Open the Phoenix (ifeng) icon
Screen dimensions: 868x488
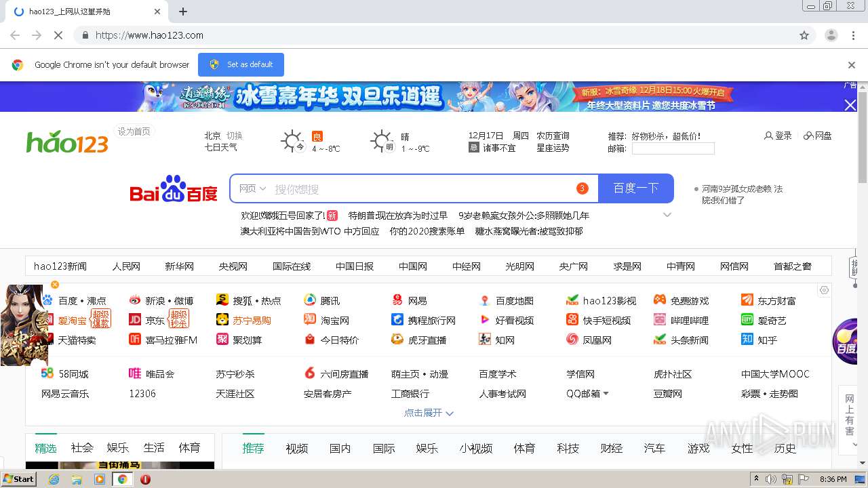[572, 340]
